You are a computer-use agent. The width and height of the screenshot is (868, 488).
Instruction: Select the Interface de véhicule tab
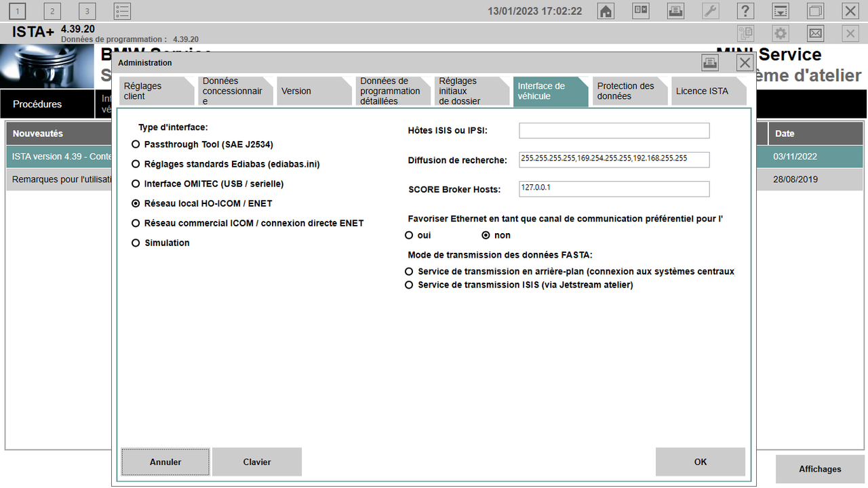pyautogui.click(x=551, y=91)
